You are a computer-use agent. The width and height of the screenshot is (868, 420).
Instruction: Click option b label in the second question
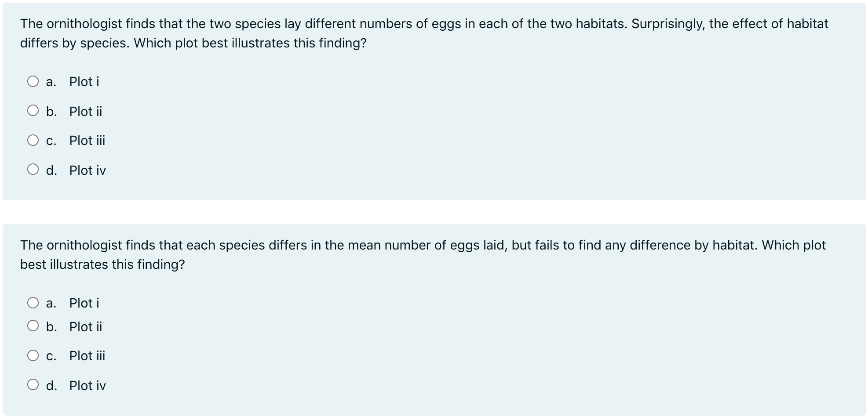tap(52, 326)
